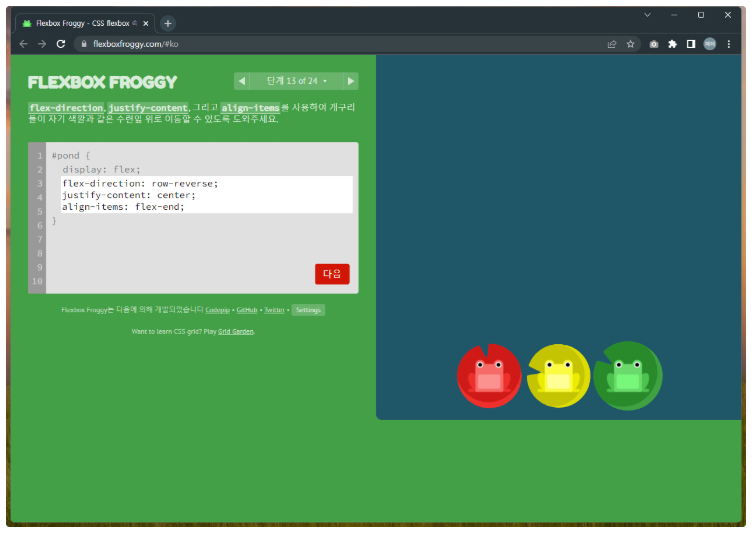Go back in browser history
This screenshot has width=755, height=534.
[x=23, y=44]
